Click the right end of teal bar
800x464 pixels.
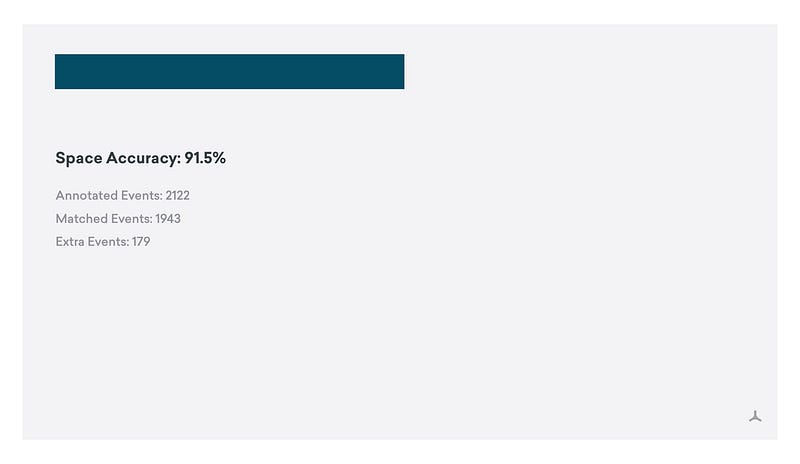click(x=400, y=71)
